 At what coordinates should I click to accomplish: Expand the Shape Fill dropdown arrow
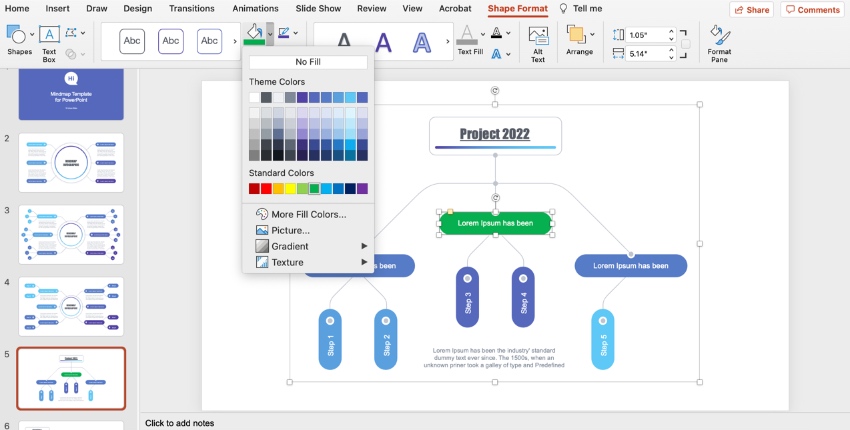click(x=270, y=34)
